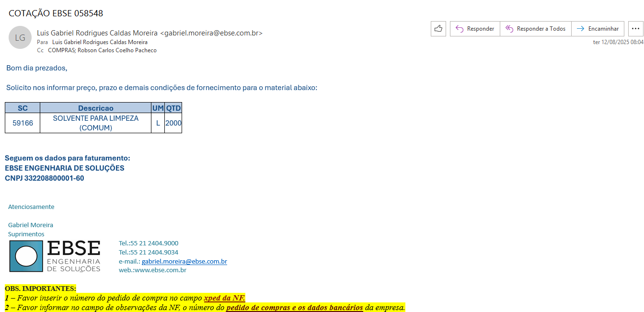Click the LG sender avatar

point(20,38)
